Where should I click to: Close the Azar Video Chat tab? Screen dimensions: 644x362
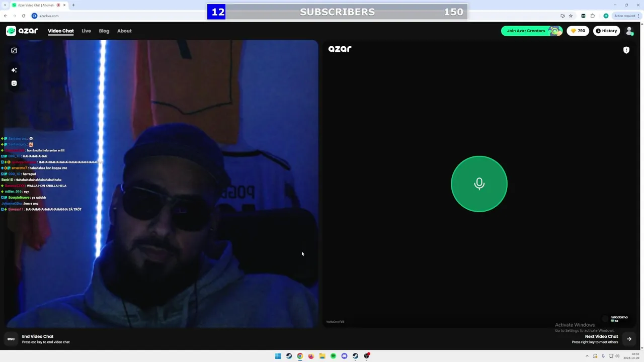click(x=64, y=5)
